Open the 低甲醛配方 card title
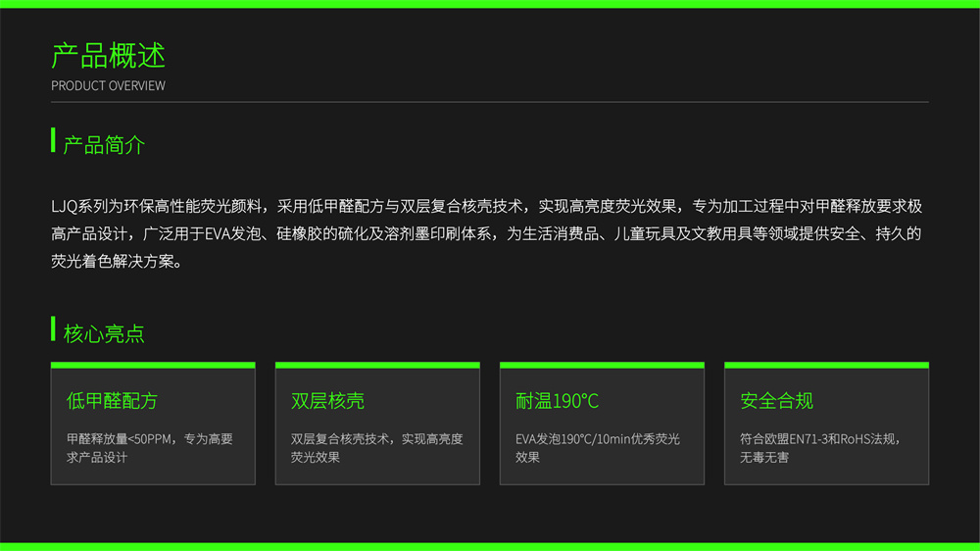 [112, 401]
